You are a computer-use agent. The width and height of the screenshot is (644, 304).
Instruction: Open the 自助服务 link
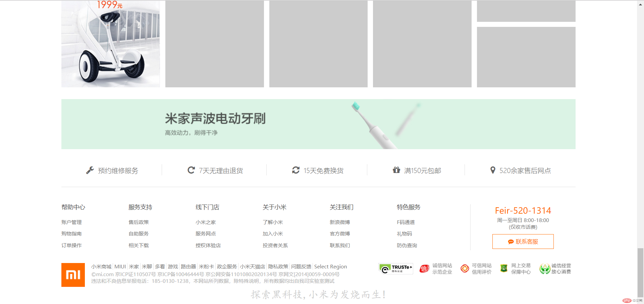click(x=139, y=233)
